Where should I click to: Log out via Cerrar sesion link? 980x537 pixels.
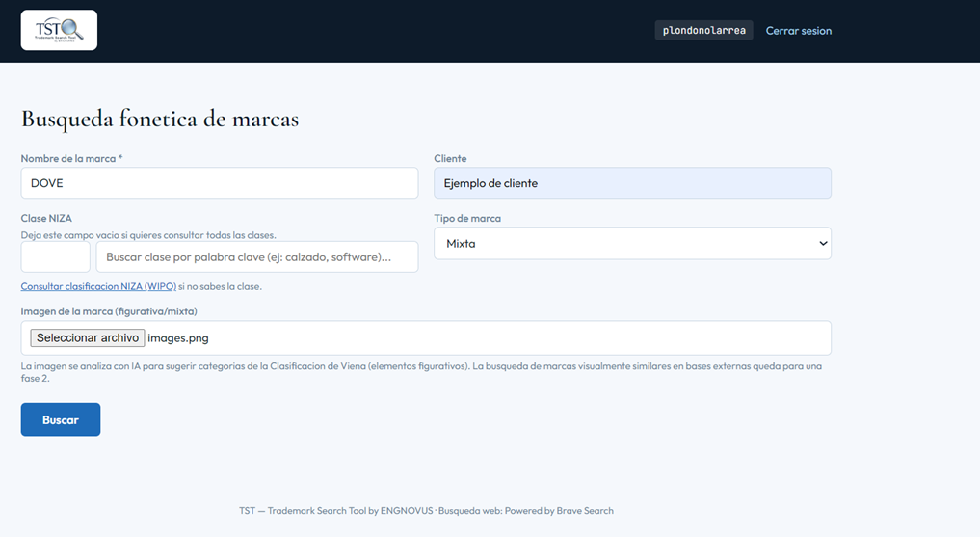point(799,31)
